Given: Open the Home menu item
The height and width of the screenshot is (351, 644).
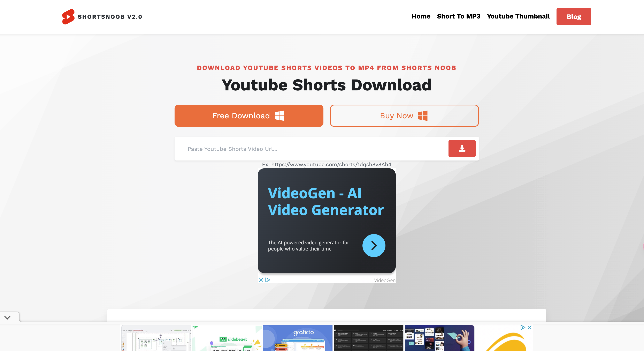Looking at the screenshot, I should (x=421, y=16).
